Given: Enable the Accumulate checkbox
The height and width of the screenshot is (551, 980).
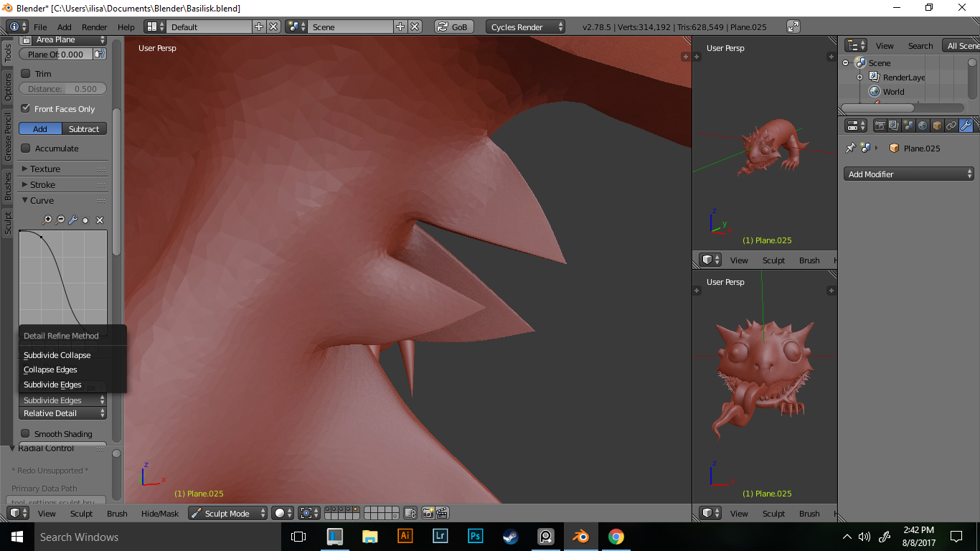Looking at the screenshot, I should [26, 148].
